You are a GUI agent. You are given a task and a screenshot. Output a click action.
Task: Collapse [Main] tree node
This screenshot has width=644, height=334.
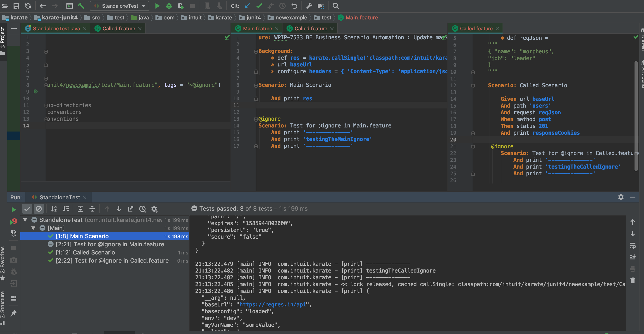coord(33,228)
